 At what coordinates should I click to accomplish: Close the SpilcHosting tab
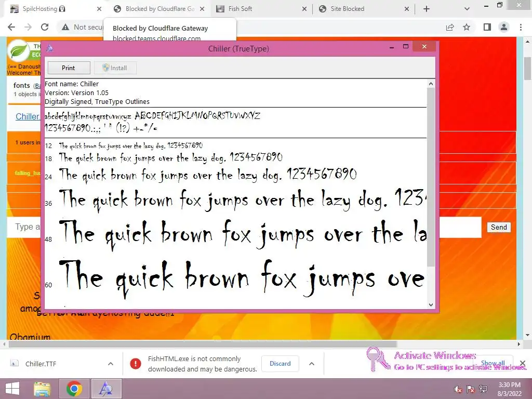coord(99,9)
